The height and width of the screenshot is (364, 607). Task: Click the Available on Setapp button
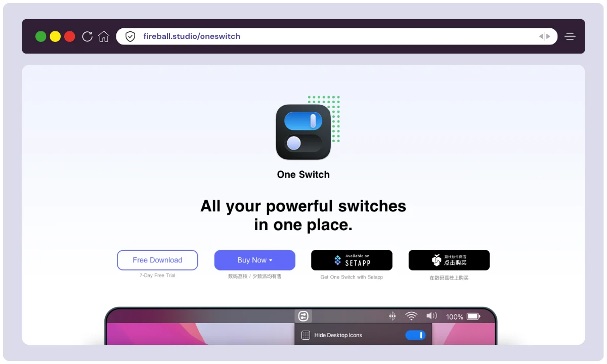click(352, 260)
